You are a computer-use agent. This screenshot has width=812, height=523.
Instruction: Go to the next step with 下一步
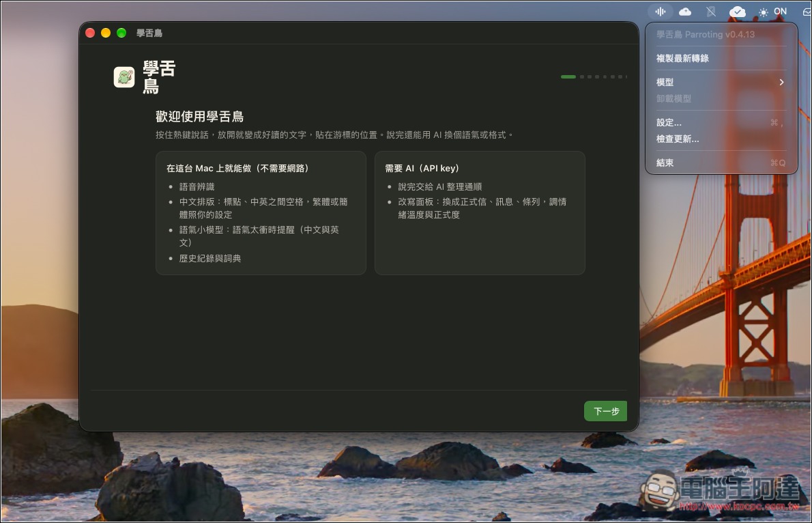tap(605, 411)
